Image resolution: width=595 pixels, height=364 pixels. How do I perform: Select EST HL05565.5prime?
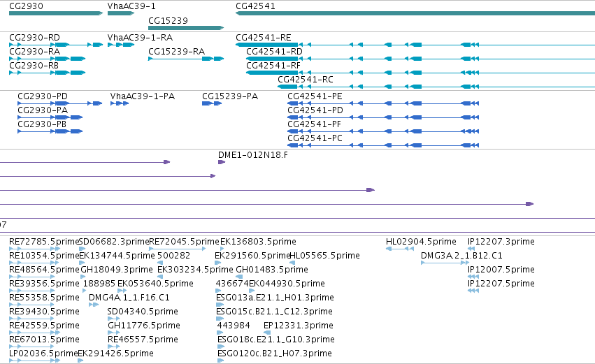point(292,263)
